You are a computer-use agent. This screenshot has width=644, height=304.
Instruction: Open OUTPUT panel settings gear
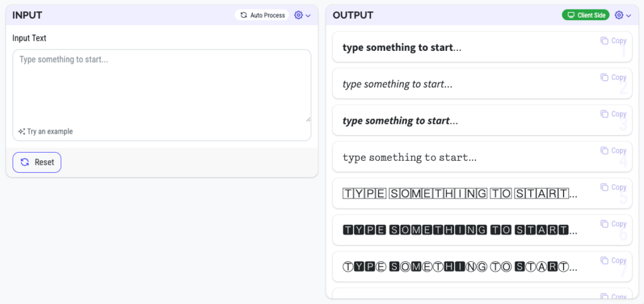click(619, 15)
